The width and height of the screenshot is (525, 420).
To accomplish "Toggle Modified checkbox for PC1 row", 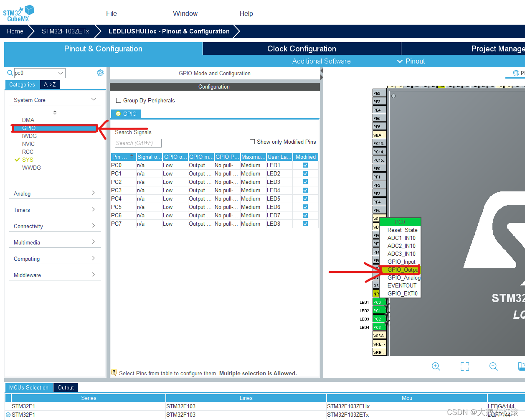I will 305,173.
